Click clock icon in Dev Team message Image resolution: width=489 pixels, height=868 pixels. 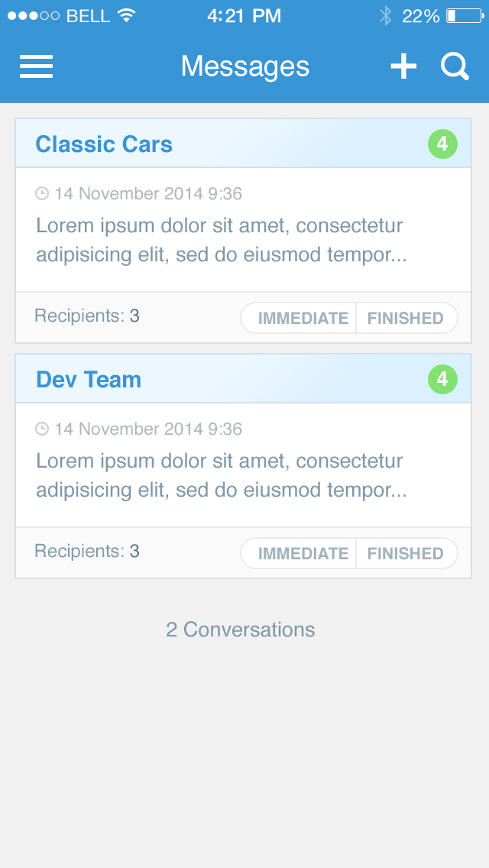[42, 429]
